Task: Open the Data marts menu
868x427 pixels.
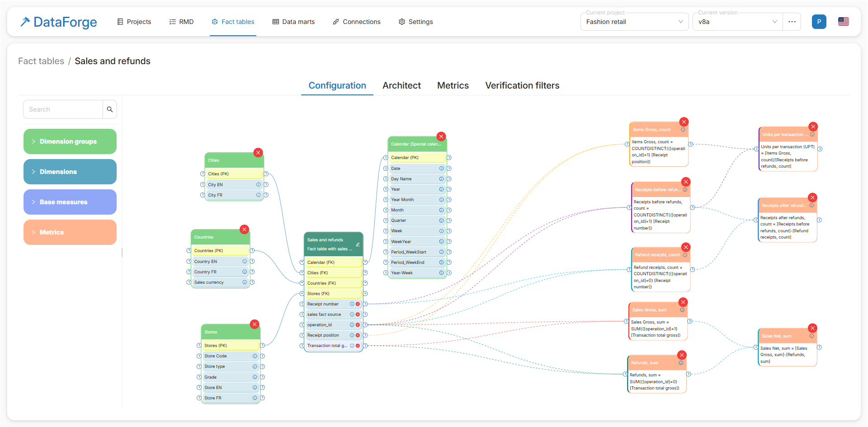Action: tap(293, 22)
